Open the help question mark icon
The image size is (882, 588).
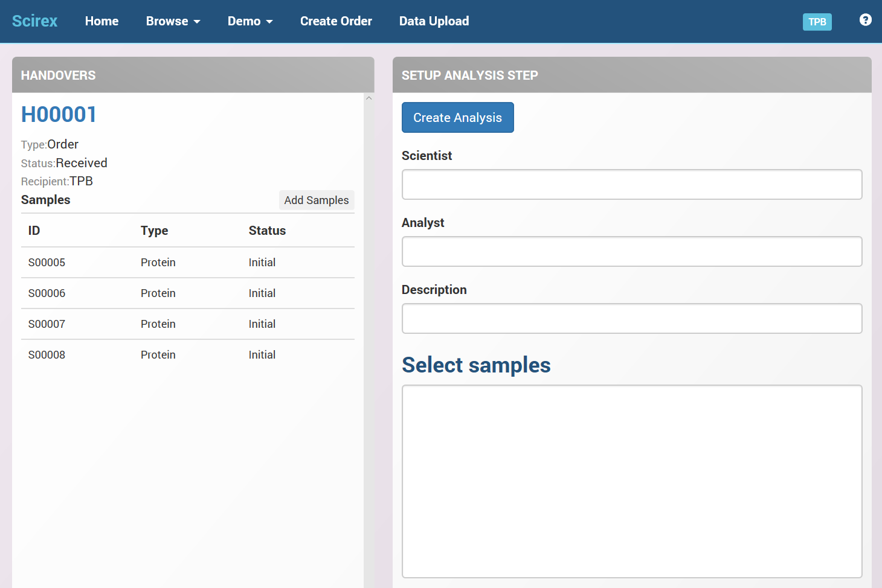pos(865,20)
